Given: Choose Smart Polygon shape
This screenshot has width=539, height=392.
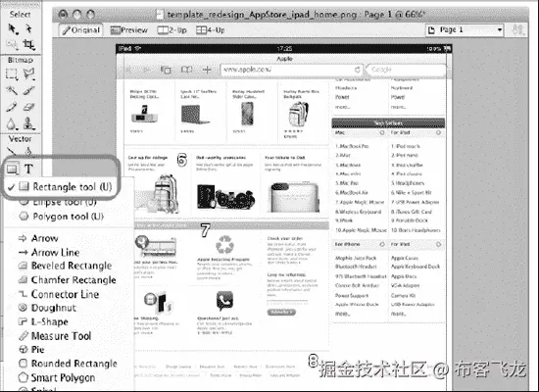Looking at the screenshot, I should 57,377.
